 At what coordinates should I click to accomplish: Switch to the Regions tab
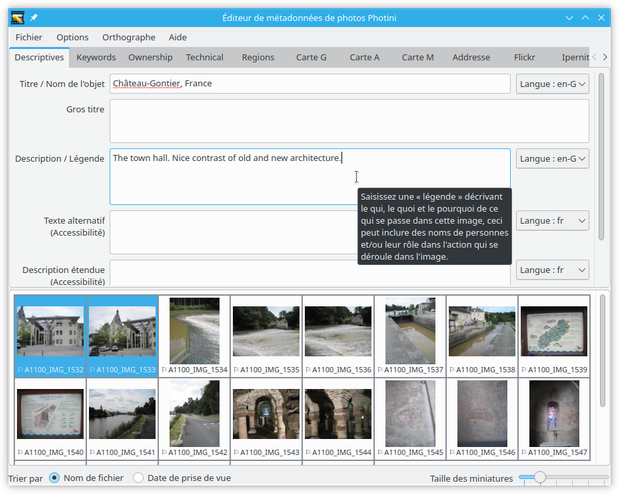point(258,57)
